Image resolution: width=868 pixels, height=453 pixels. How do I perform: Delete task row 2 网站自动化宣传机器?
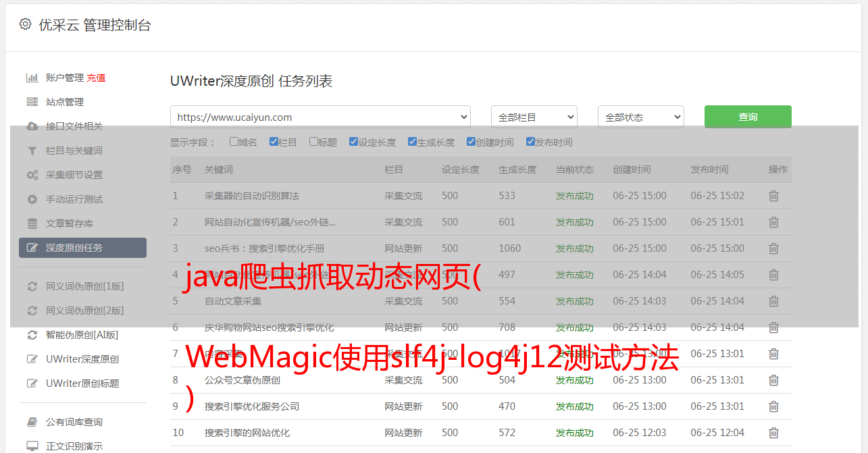click(774, 222)
